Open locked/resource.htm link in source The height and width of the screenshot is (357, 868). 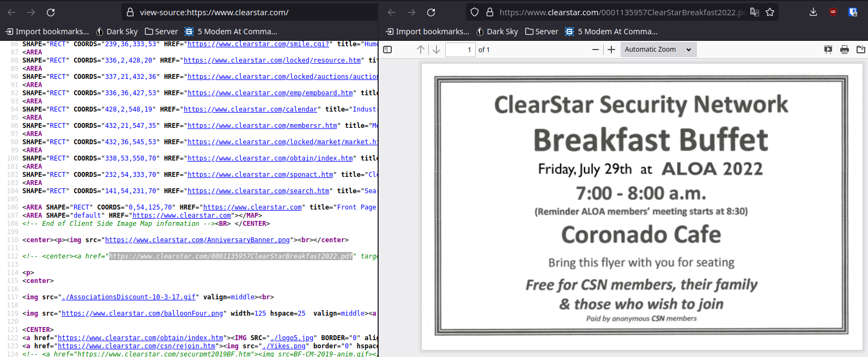272,60
